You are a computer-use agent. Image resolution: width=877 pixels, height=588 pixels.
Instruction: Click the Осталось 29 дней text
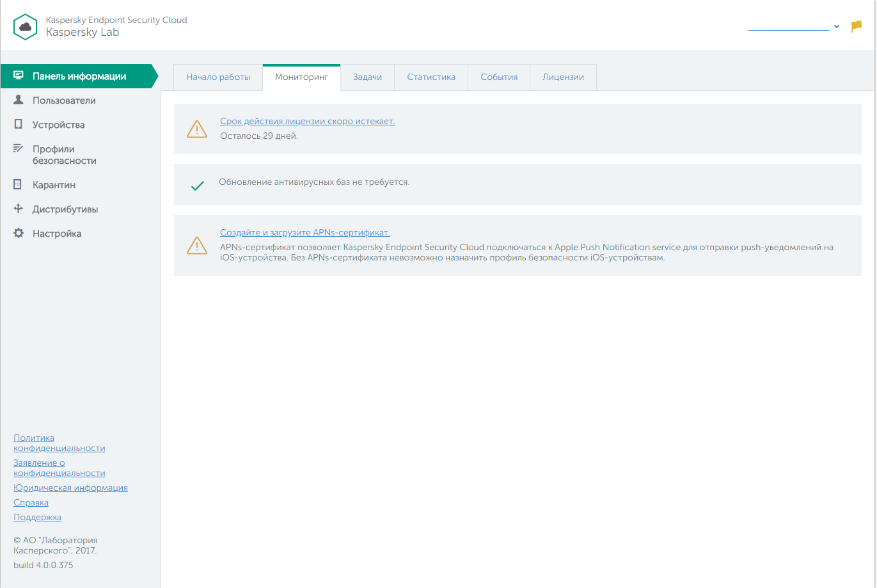pyautogui.click(x=259, y=136)
